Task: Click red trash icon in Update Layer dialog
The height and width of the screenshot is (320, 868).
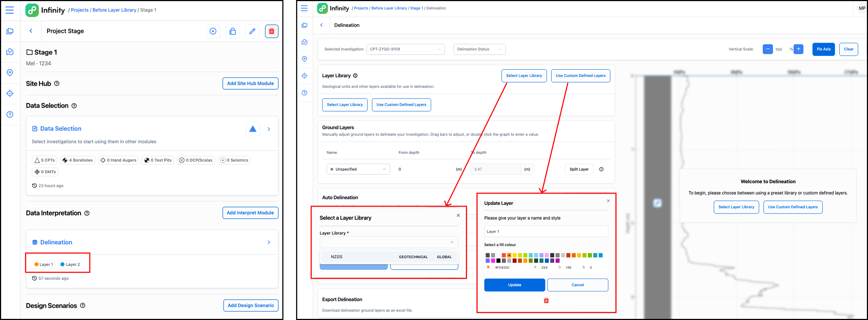Action: [546, 300]
